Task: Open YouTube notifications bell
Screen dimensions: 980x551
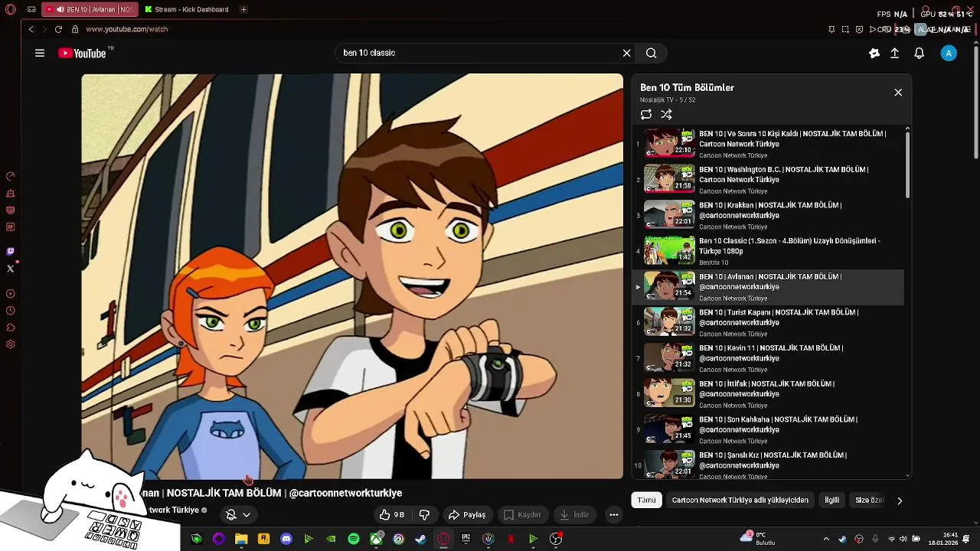Action: (920, 53)
